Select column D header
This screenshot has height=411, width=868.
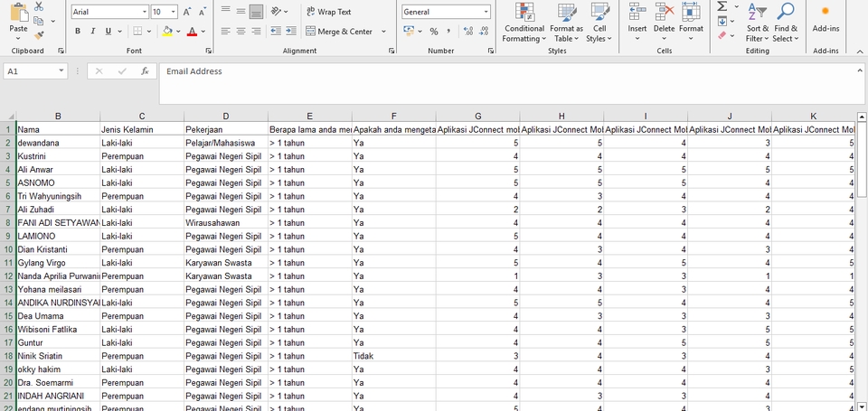click(226, 117)
